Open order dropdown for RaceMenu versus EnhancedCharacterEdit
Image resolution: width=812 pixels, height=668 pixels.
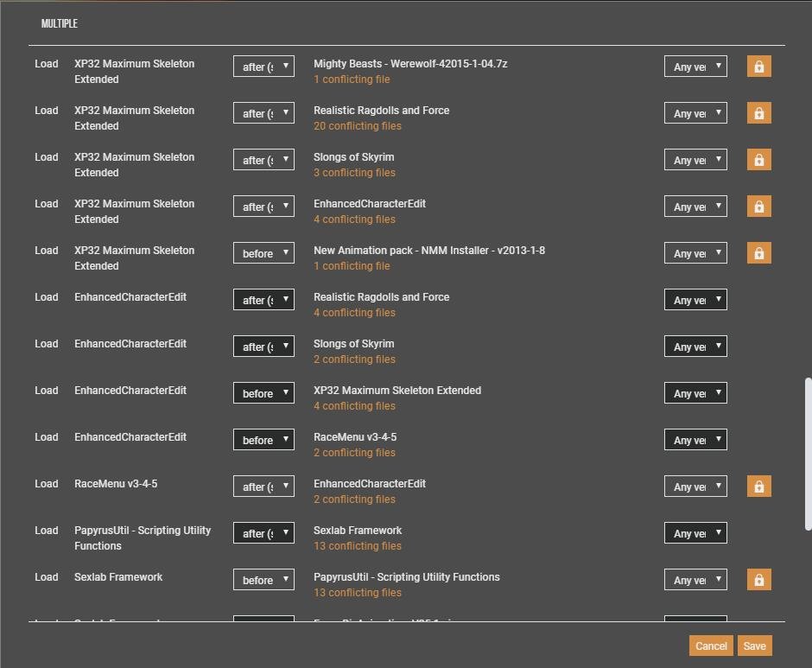click(263, 487)
